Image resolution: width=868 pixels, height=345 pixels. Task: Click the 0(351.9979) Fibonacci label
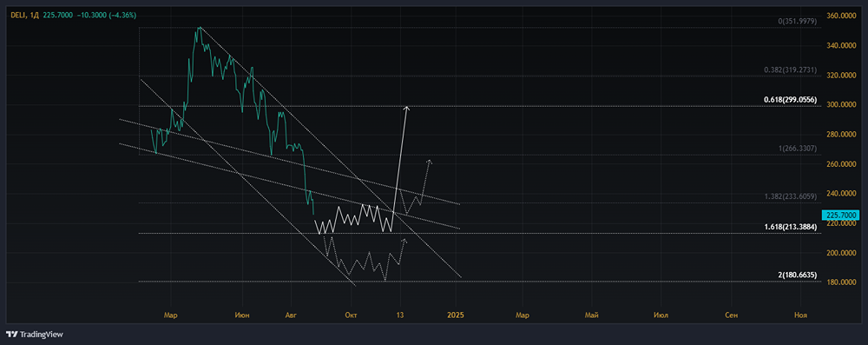[797, 21]
